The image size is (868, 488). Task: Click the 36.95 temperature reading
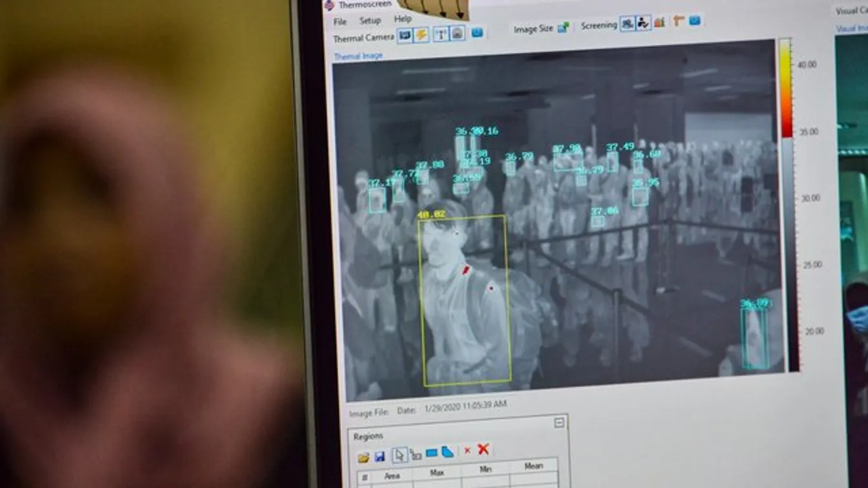[645, 183]
